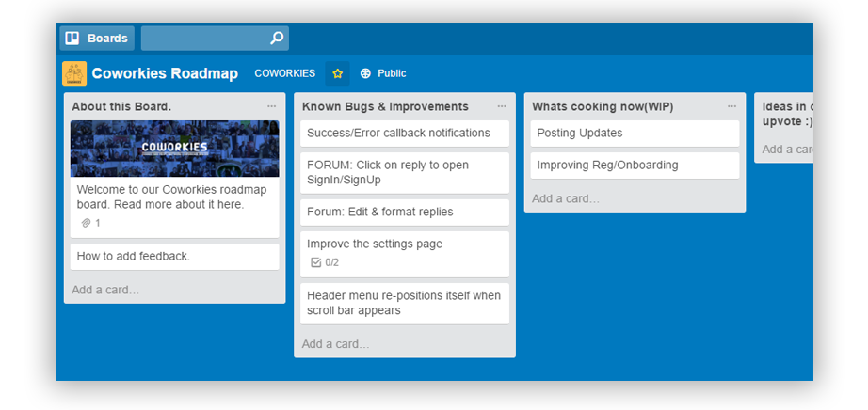Open the Posting Updates card
Screen dimensions: 868x410
point(635,134)
